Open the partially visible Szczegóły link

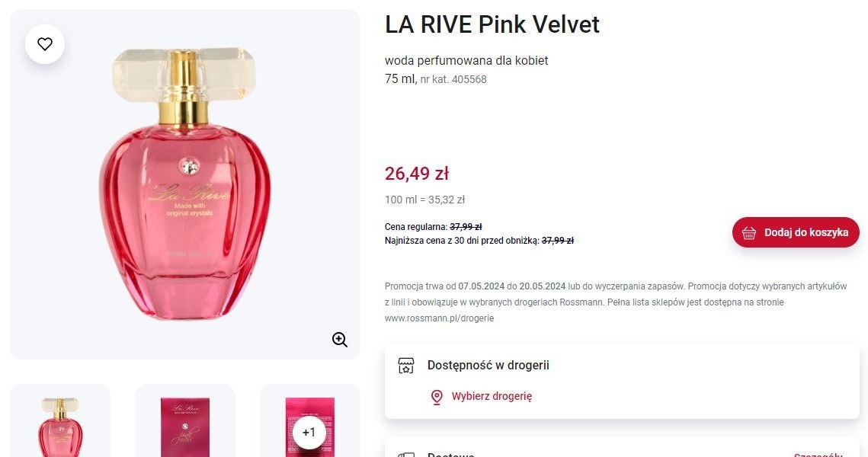click(x=818, y=454)
